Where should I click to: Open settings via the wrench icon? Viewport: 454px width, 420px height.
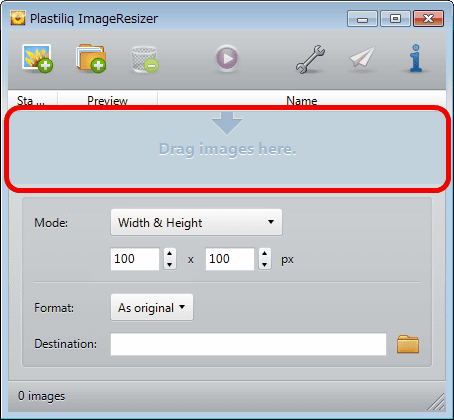pos(310,59)
